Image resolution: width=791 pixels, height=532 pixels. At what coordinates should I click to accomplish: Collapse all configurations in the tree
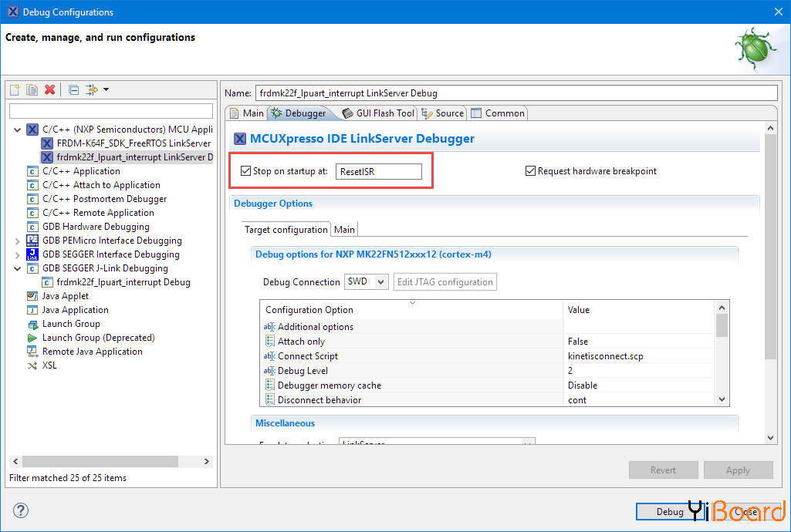pyautogui.click(x=73, y=89)
